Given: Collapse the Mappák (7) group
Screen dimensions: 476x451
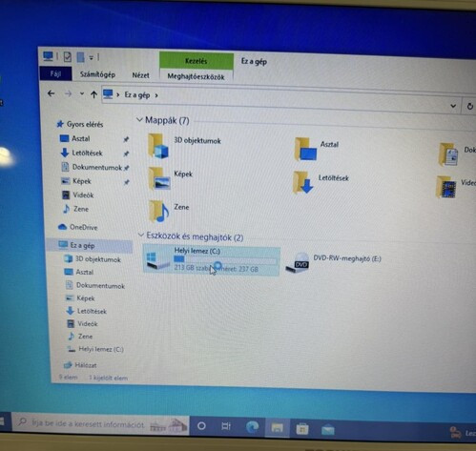Looking at the screenshot, I should [139, 120].
